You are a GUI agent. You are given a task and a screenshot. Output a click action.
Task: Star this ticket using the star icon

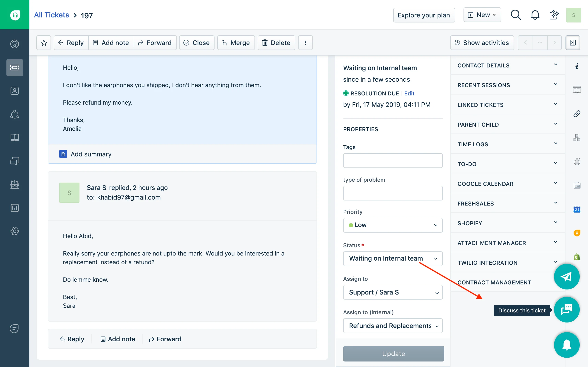tap(44, 42)
